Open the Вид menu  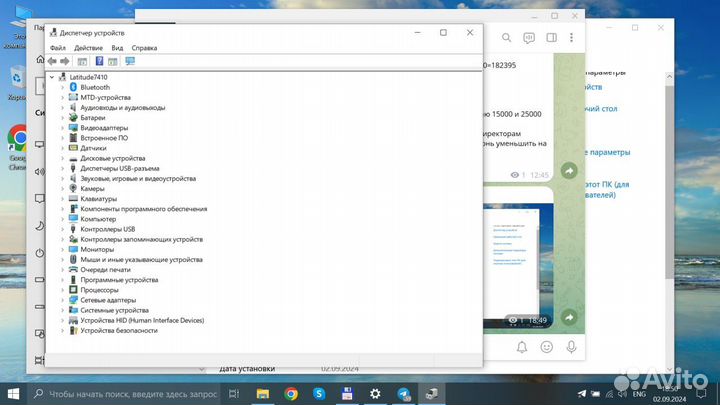click(x=117, y=48)
